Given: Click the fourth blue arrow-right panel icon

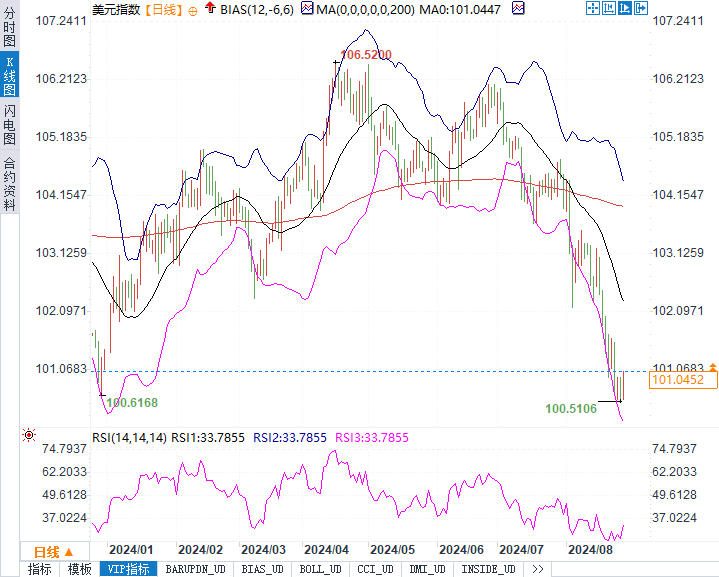Looking at the screenshot, I should coord(641,8).
